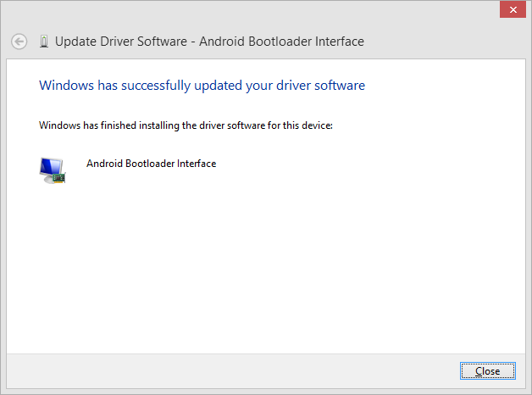Click the green hardware card on device icon
The height and width of the screenshot is (395, 532).
click(x=58, y=178)
